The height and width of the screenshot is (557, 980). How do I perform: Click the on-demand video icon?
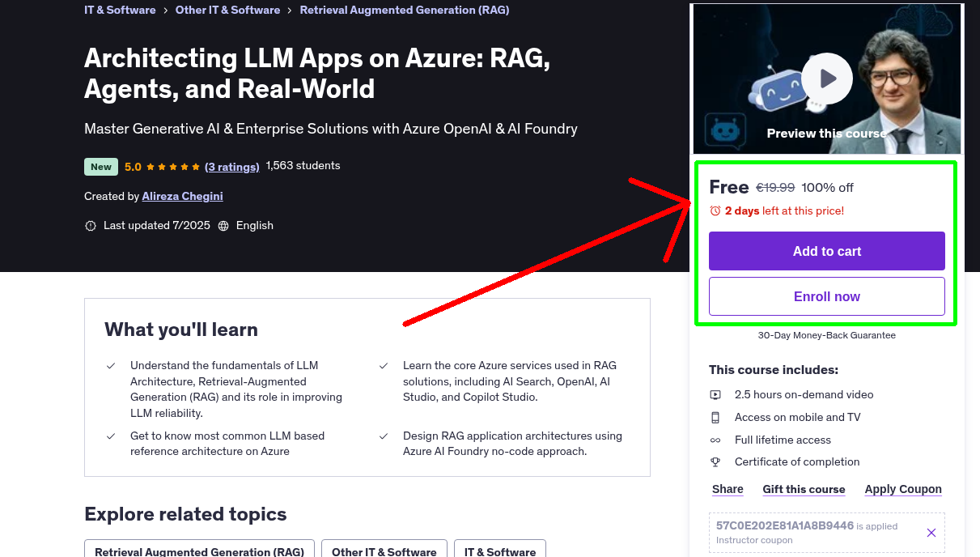[715, 395]
